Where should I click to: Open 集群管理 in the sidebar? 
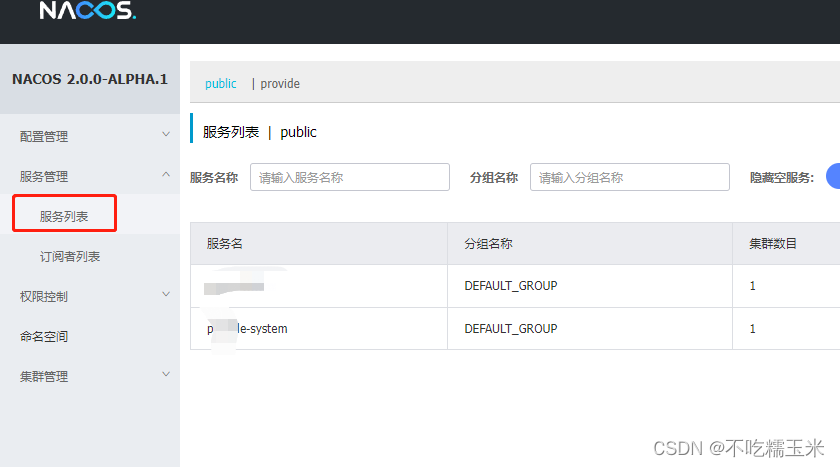(44, 376)
